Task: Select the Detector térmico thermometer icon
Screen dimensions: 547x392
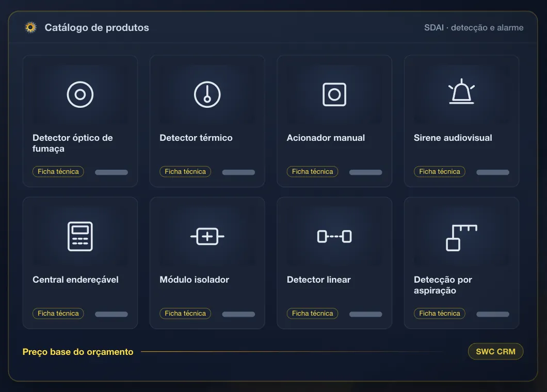Action: pos(207,94)
